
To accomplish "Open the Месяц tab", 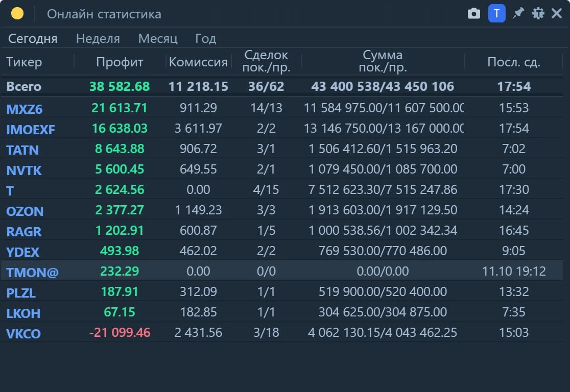I will (x=158, y=38).
